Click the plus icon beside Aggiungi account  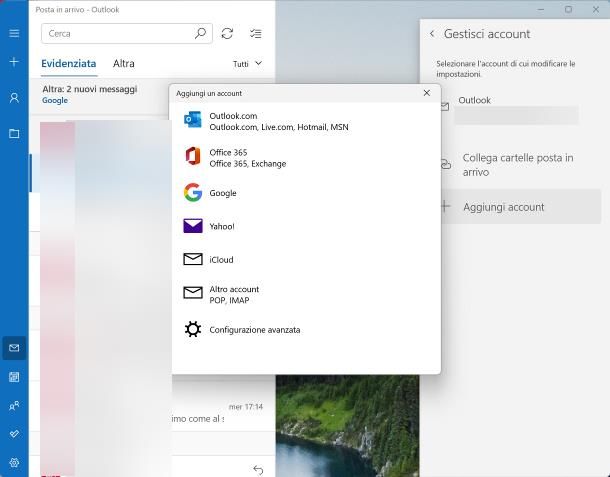coord(446,206)
